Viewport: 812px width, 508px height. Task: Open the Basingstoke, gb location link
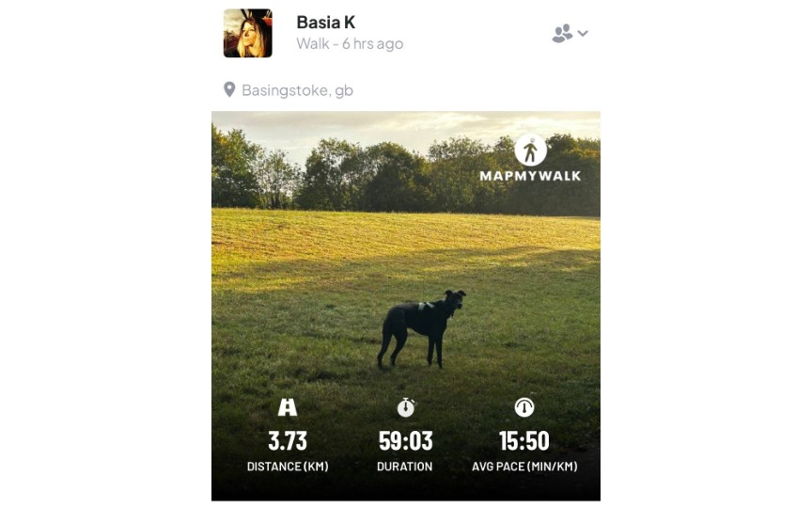coord(297,90)
